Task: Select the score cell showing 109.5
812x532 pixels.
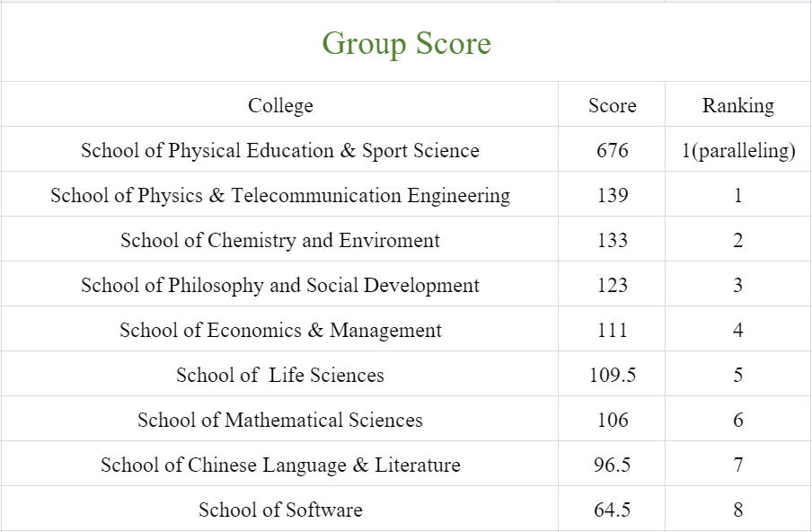Action: coord(612,375)
